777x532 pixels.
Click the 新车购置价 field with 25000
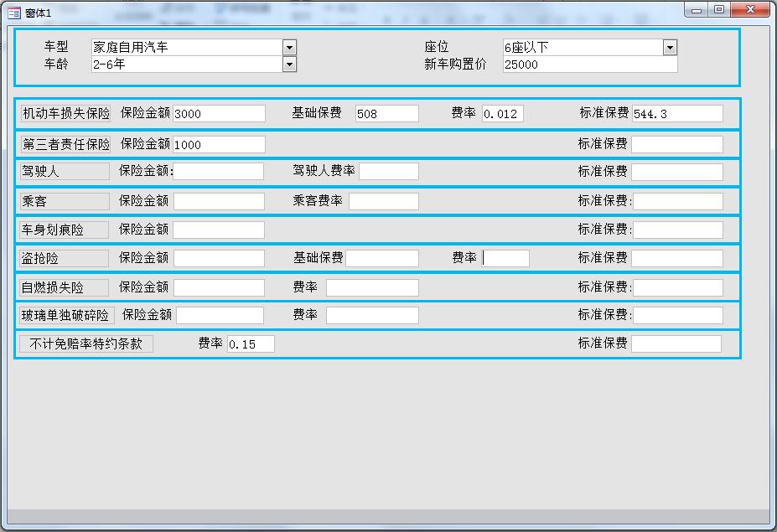point(590,65)
